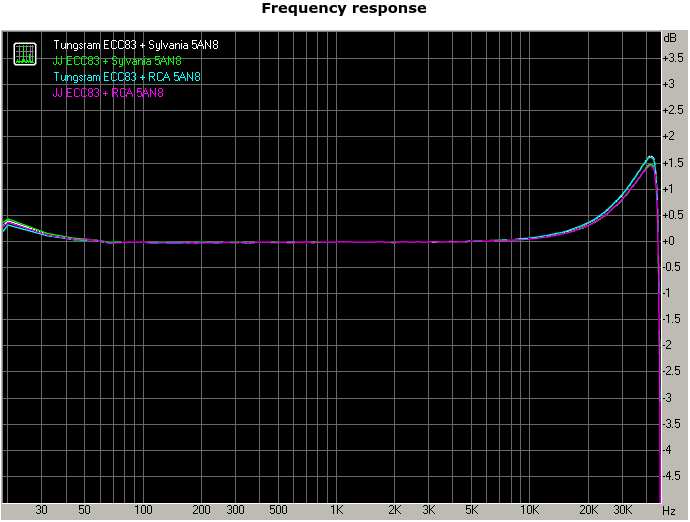
Task: Click the 3K frequency label
Action: [429, 510]
